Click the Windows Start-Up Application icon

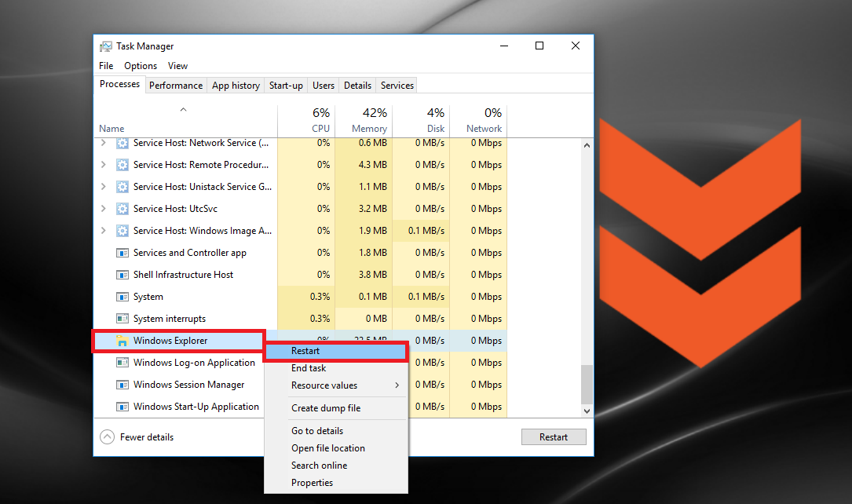tap(122, 407)
